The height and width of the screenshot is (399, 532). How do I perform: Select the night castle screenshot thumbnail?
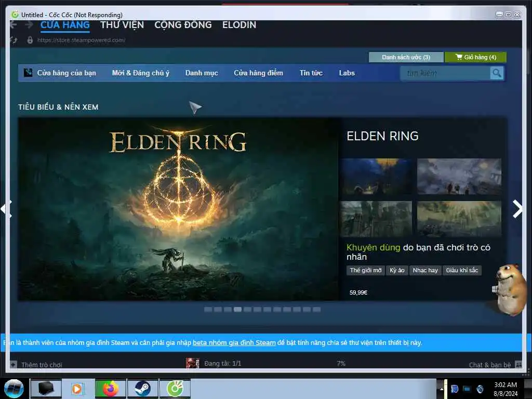coord(376,177)
